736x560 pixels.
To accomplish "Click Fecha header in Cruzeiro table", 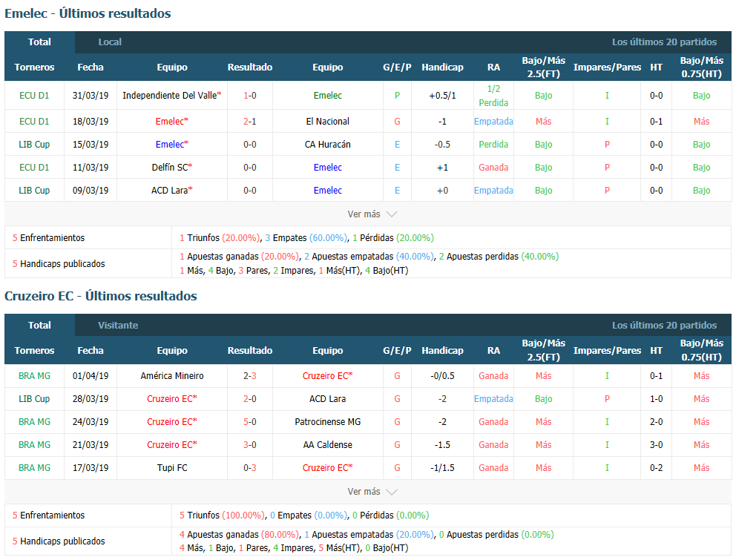I will [90, 350].
